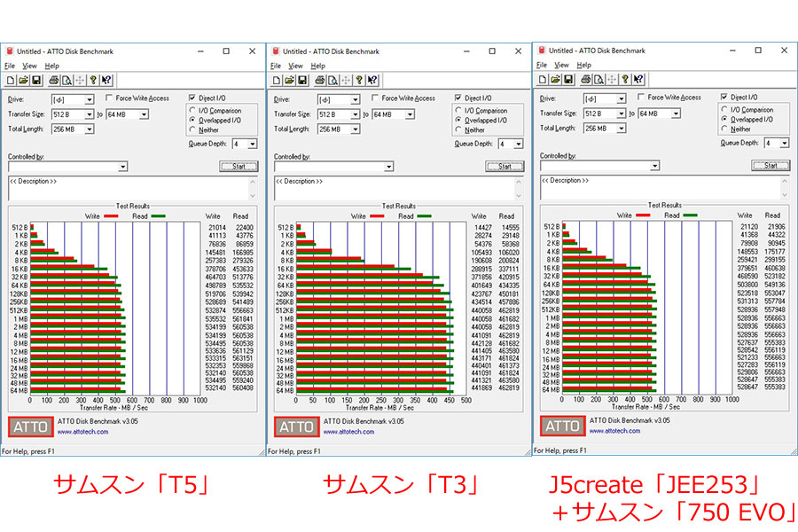798x532 pixels.
Task: Click the Save disk icon in the T5 benchmark window
Action: pos(36,81)
